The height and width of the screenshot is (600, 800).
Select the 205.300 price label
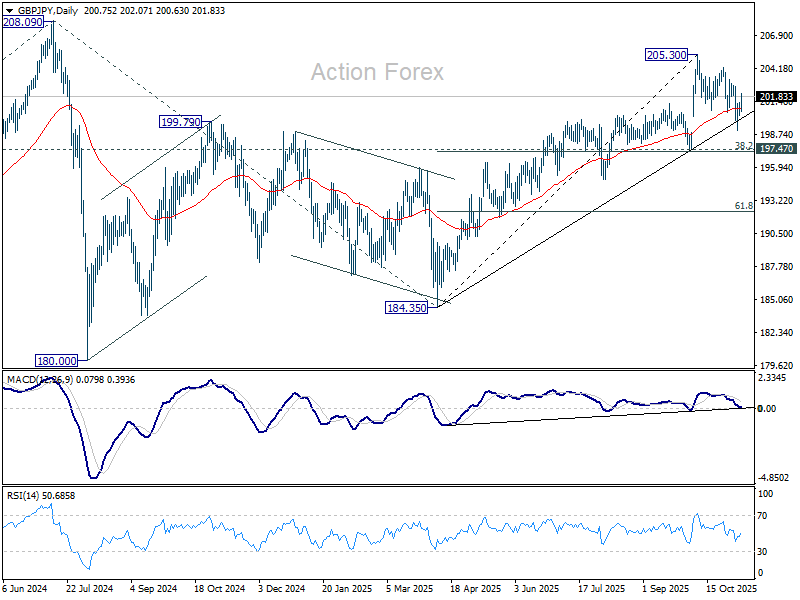click(x=666, y=55)
